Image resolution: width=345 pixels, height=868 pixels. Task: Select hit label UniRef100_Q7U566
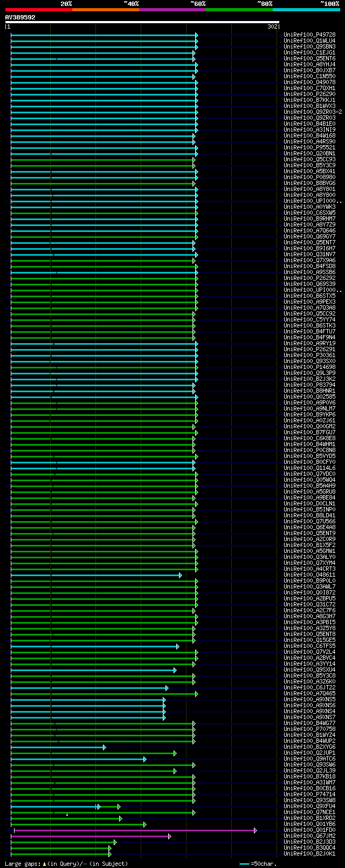[309, 521]
